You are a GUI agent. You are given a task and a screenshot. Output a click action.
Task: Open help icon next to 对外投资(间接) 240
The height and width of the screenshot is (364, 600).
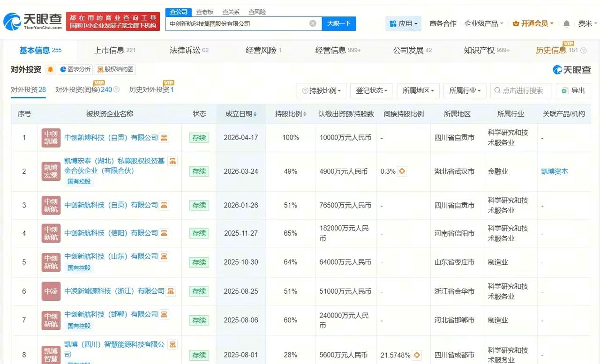tap(117, 89)
